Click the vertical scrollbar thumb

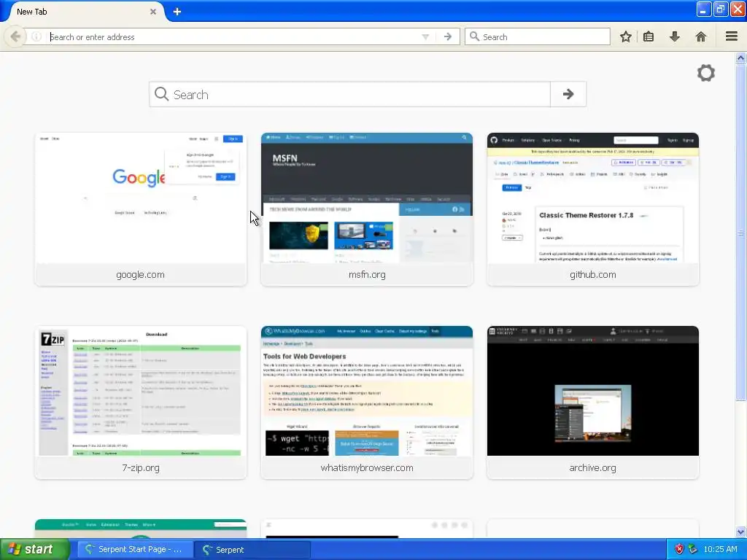tap(741, 233)
